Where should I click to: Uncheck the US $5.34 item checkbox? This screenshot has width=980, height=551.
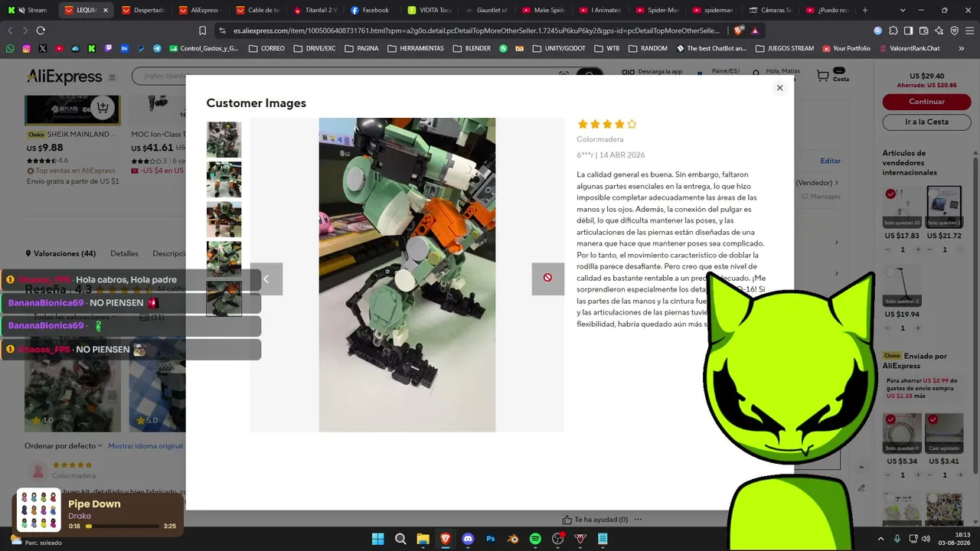pos(890,420)
